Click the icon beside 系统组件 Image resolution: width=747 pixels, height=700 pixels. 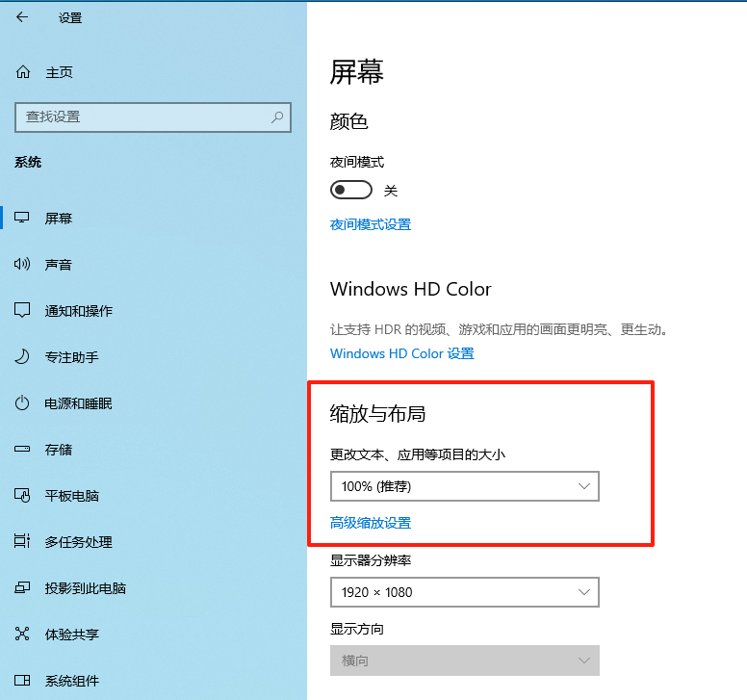click(22, 680)
